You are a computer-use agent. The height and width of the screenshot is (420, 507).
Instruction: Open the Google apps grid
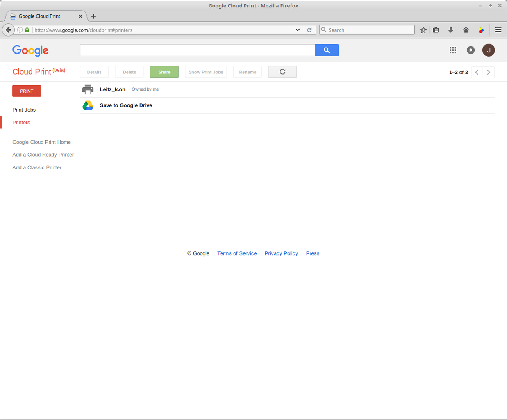pos(452,50)
